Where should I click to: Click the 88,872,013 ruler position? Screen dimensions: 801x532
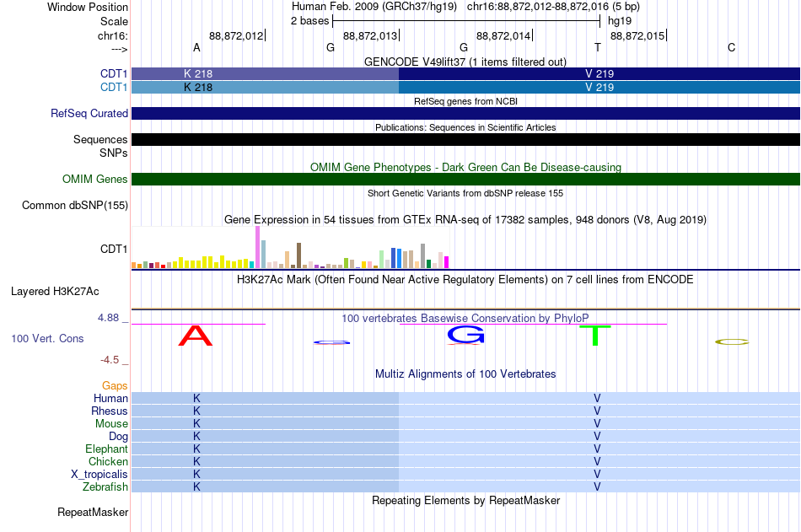(x=370, y=35)
